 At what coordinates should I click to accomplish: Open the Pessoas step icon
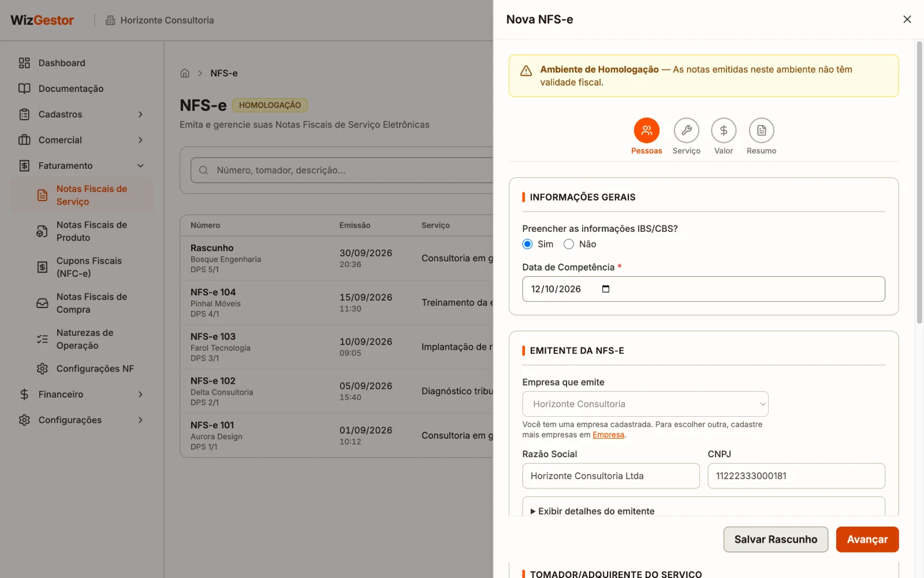pyautogui.click(x=646, y=131)
